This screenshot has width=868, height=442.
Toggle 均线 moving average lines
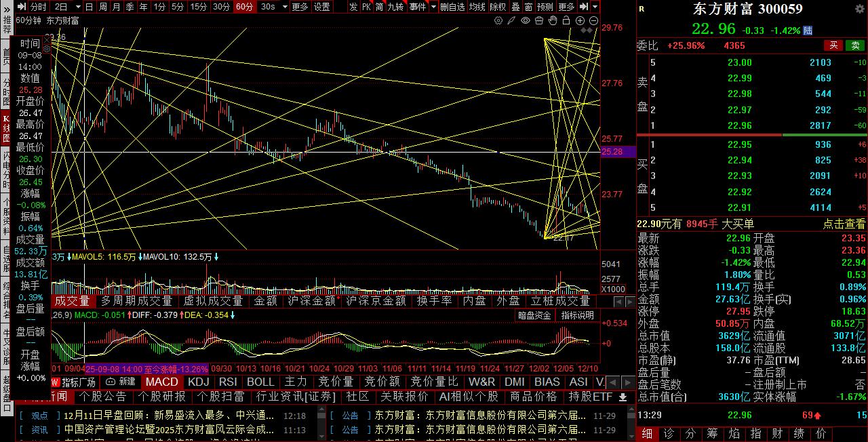click(477, 7)
